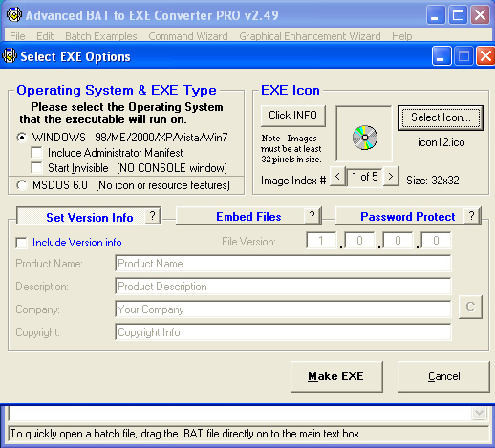Click the main window combo box text area
495x448 pixels.
point(240,413)
